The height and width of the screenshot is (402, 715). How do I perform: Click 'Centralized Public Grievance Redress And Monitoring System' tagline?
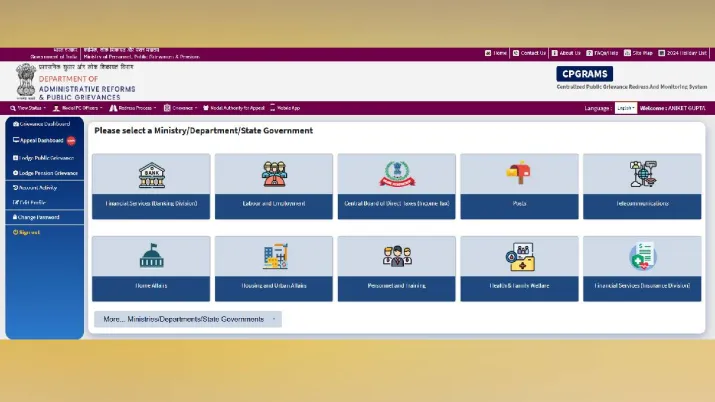632,87
